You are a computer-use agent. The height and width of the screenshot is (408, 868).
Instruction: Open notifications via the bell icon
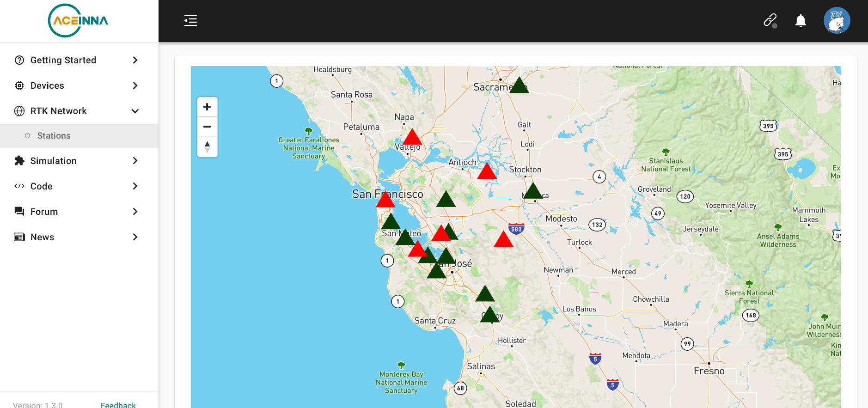coord(801,21)
